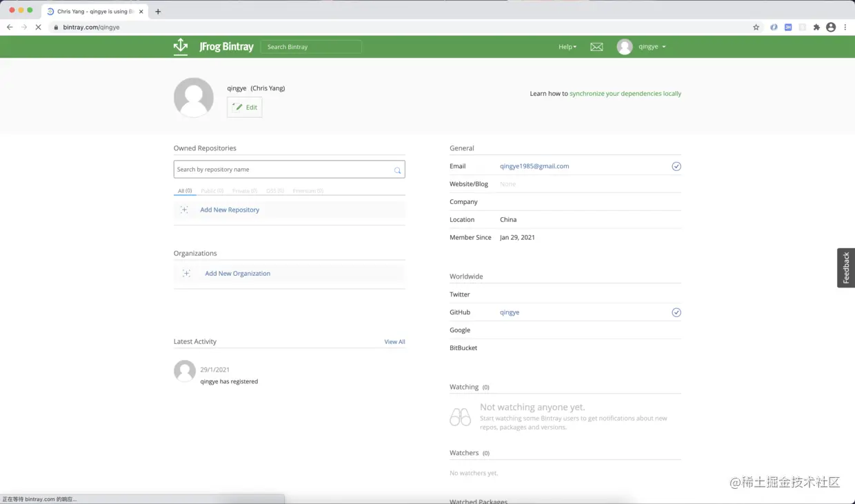This screenshot has height=504, width=855.
Task: Click the header user avatar icon
Action: 625,47
